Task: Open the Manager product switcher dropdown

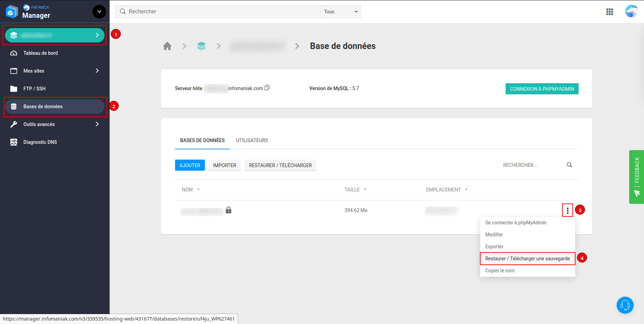Action: pyautogui.click(x=99, y=12)
